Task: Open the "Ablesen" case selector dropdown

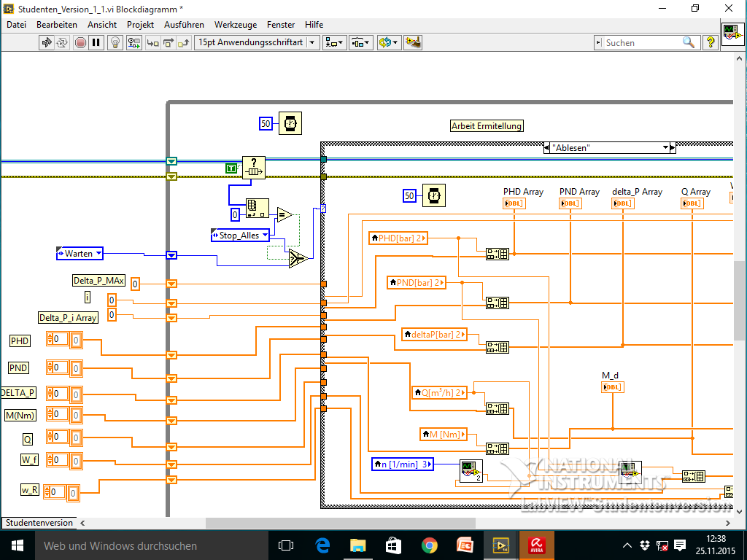Action: (x=665, y=147)
